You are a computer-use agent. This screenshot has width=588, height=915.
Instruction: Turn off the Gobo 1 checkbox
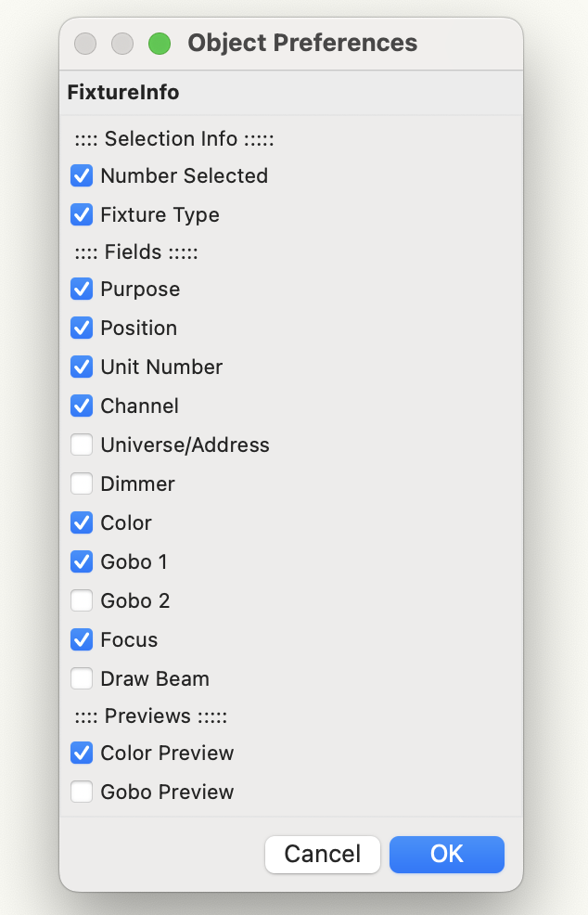(x=82, y=561)
